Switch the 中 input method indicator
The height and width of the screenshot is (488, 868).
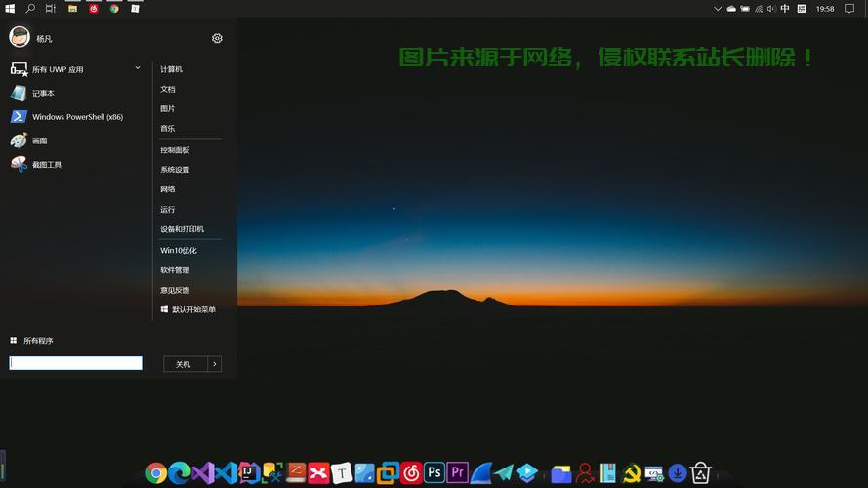(785, 9)
